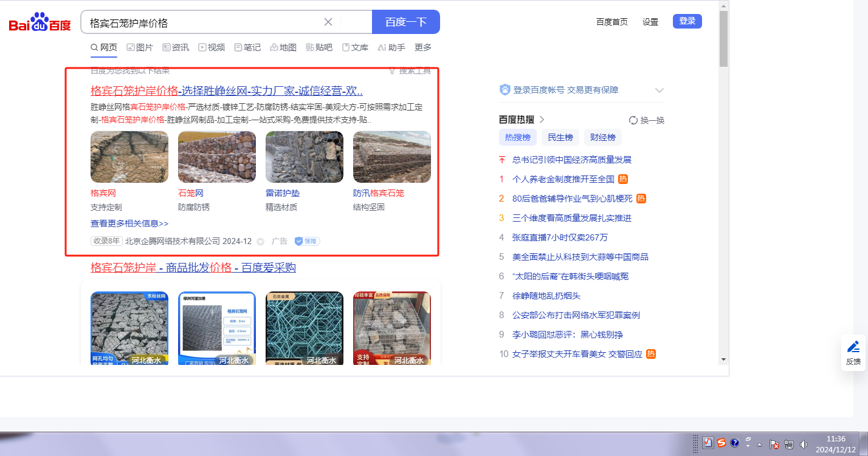Image resolution: width=868 pixels, height=456 pixels.
Task: Click the 换一换 refresh icon
Action: 633,120
